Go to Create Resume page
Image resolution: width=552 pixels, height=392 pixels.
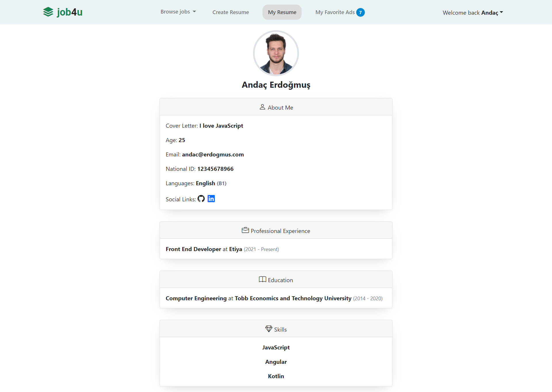point(231,12)
